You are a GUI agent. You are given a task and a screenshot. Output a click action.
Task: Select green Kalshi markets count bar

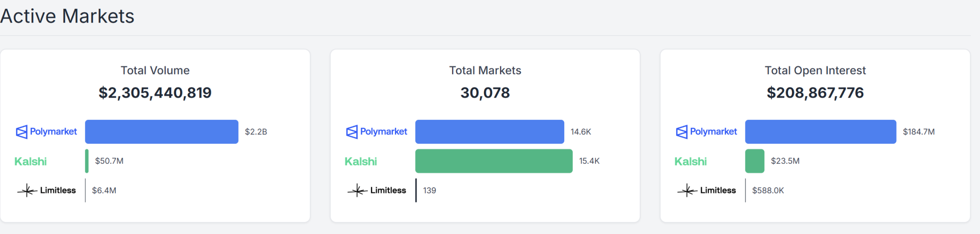(x=494, y=161)
